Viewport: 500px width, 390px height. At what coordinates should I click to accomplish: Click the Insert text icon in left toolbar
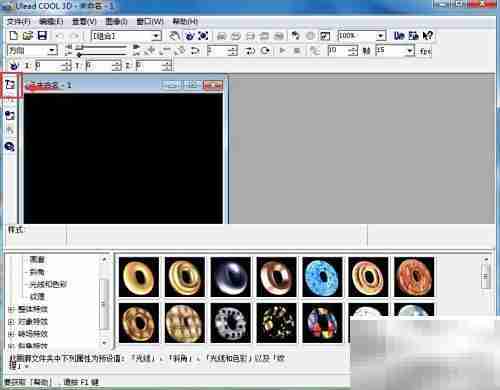tap(11, 84)
